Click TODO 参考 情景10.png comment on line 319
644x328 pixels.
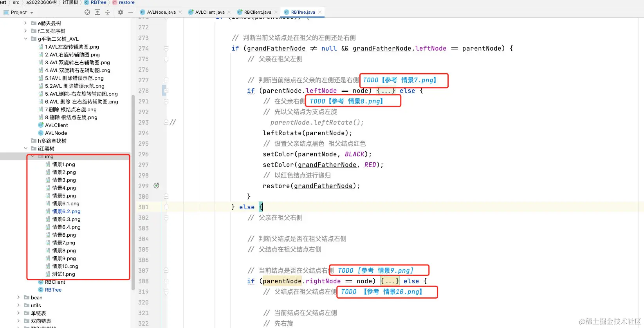[382, 292]
